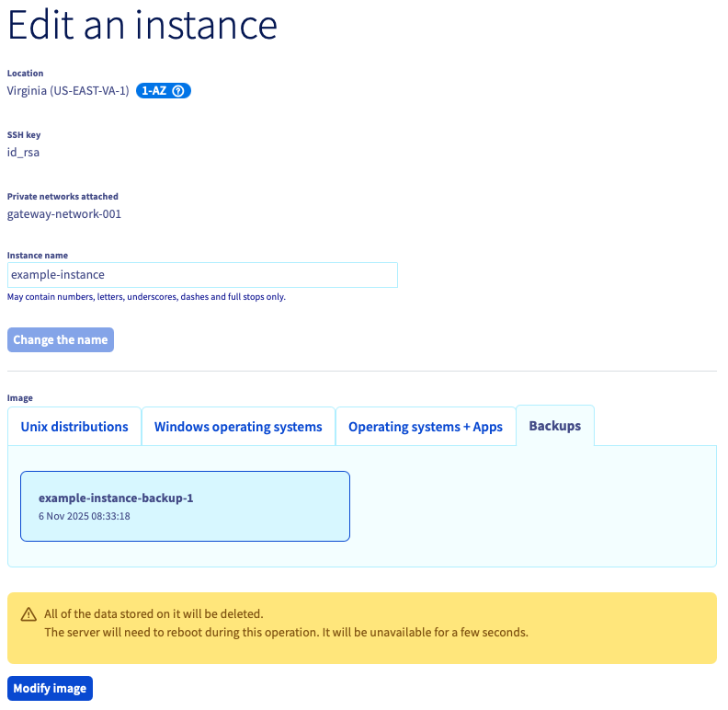
Task: Click the 1-AZ badge label
Action: (x=154, y=91)
